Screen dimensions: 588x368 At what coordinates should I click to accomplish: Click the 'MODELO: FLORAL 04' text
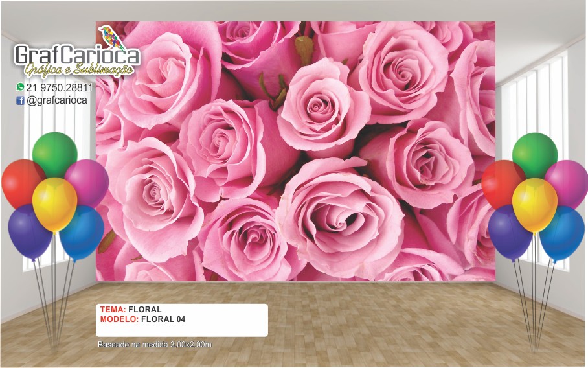coord(142,319)
